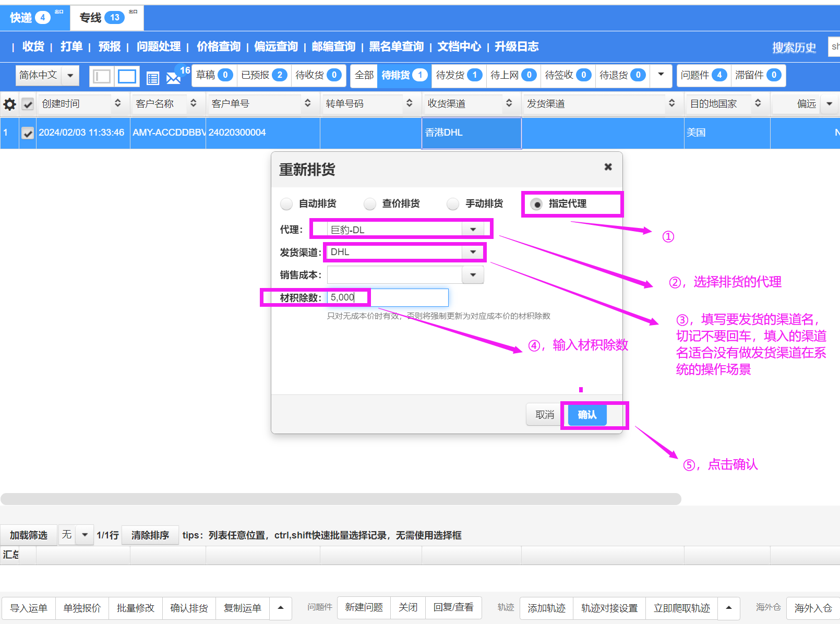840x624 pixels.
Task: Close the 重新排货 dialog
Action: pos(608,167)
